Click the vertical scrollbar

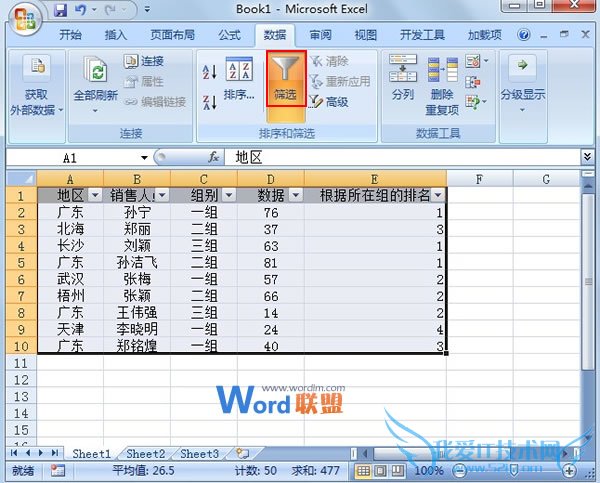(587, 281)
